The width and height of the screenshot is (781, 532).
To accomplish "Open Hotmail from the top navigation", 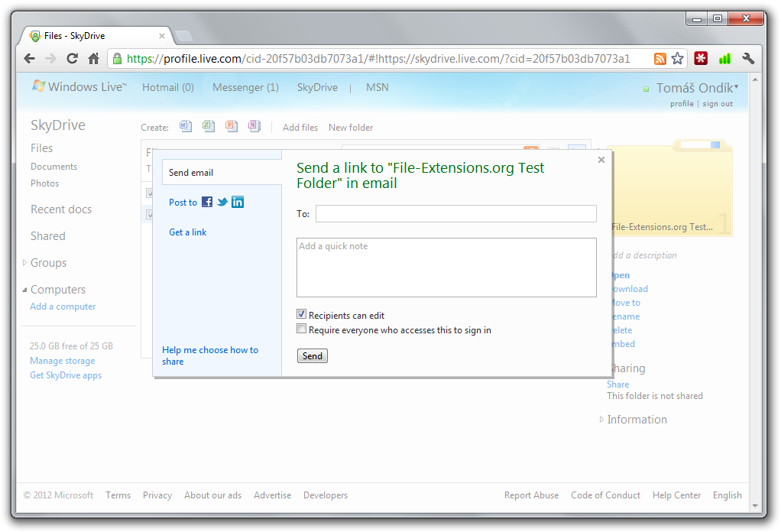I will click(x=167, y=87).
